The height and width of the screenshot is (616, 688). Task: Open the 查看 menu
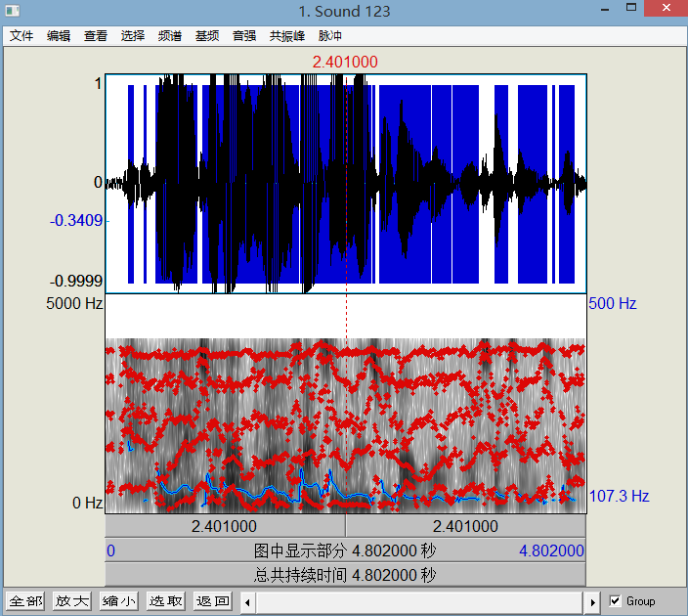96,35
